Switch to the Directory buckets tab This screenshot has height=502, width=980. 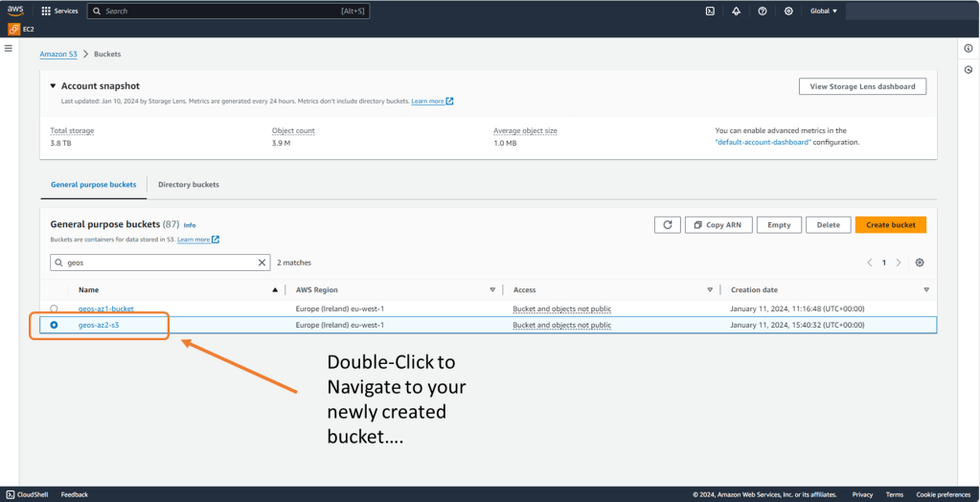point(188,184)
